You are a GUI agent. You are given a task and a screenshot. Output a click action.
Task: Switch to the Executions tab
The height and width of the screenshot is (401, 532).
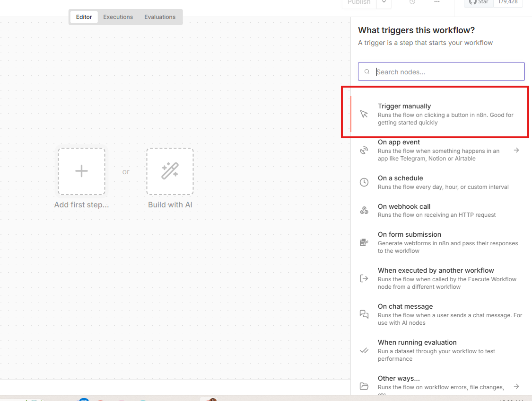(118, 17)
